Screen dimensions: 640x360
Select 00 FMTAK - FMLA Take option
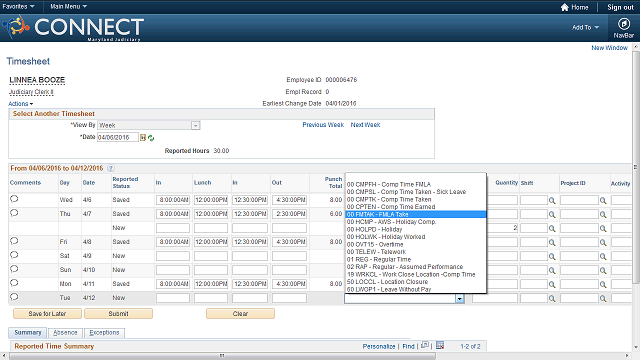pyautogui.click(x=416, y=214)
